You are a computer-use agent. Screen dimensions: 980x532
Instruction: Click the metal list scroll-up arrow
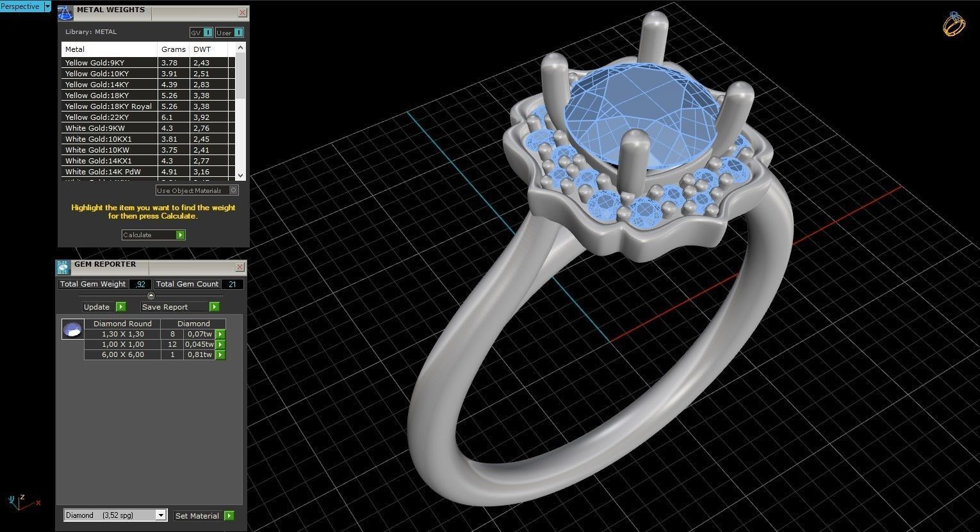tap(241, 47)
